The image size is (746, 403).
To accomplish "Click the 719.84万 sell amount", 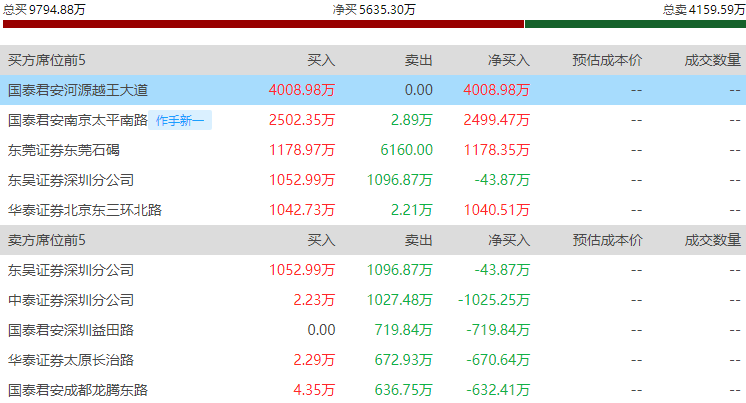I will [x=403, y=330].
